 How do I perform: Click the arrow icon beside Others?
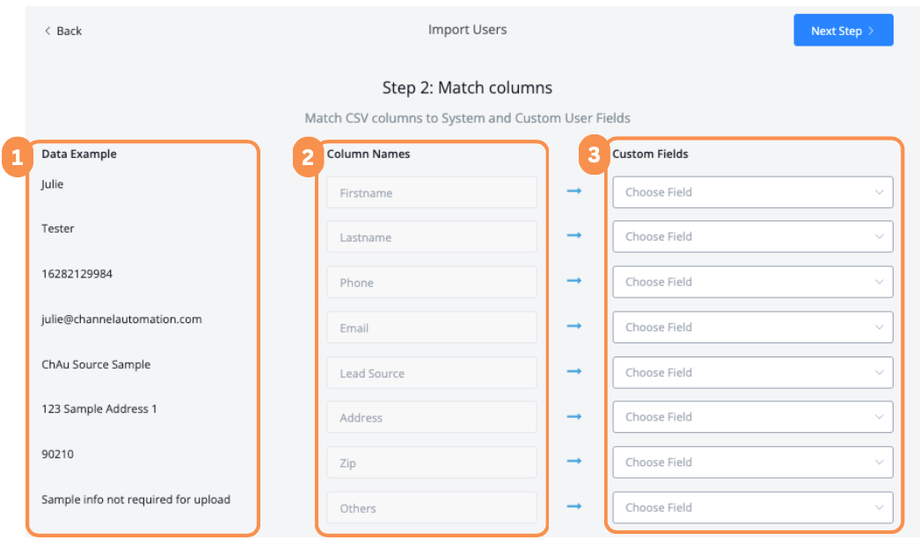(574, 506)
